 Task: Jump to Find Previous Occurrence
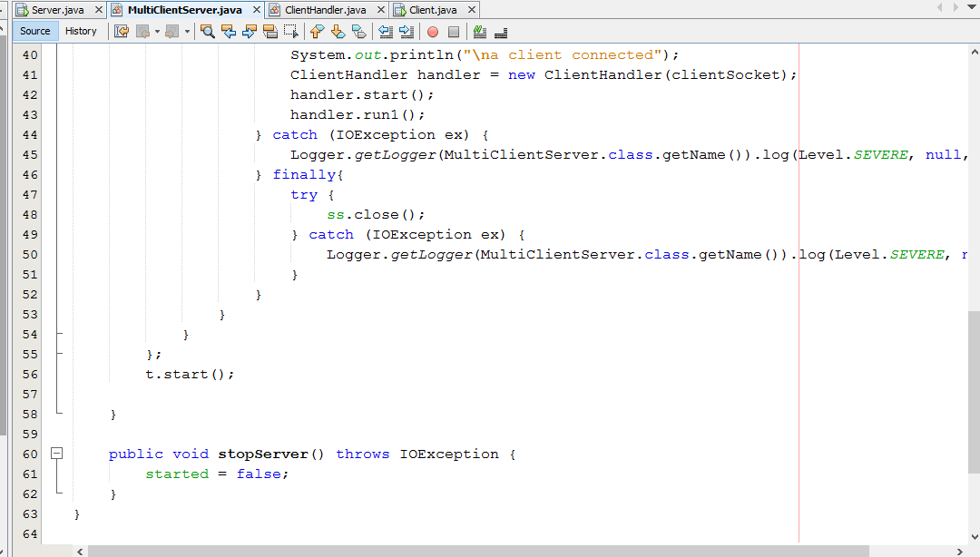(x=229, y=32)
